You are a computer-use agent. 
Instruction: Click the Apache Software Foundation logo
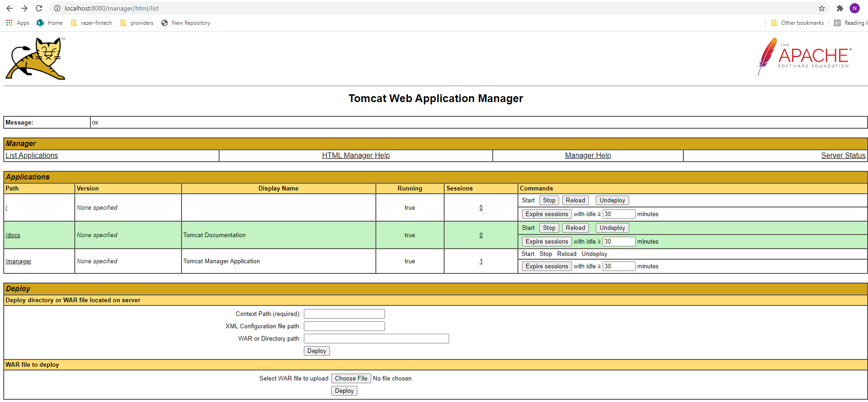(804, 57)
